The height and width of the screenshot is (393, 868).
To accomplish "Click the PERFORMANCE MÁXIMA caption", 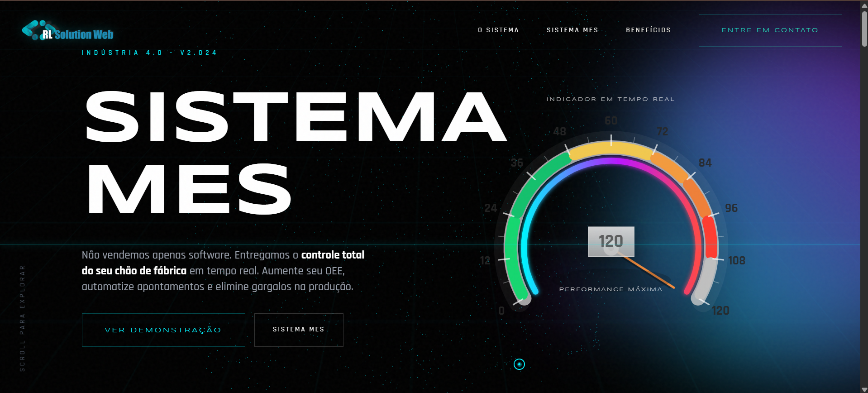I will click(x=610, y=289).
